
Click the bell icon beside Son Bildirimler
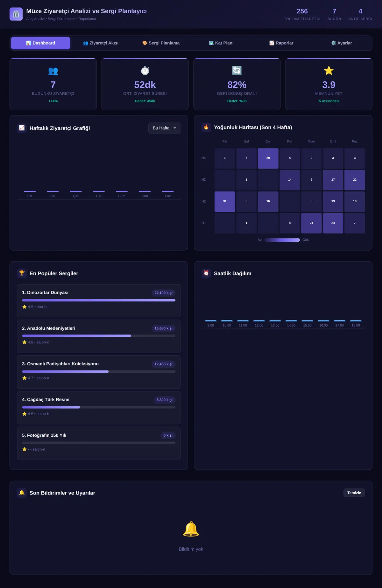click(22, 493)
